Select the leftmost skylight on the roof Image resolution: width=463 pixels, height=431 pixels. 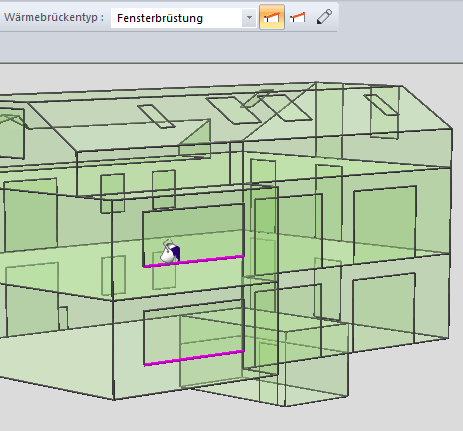156,116
